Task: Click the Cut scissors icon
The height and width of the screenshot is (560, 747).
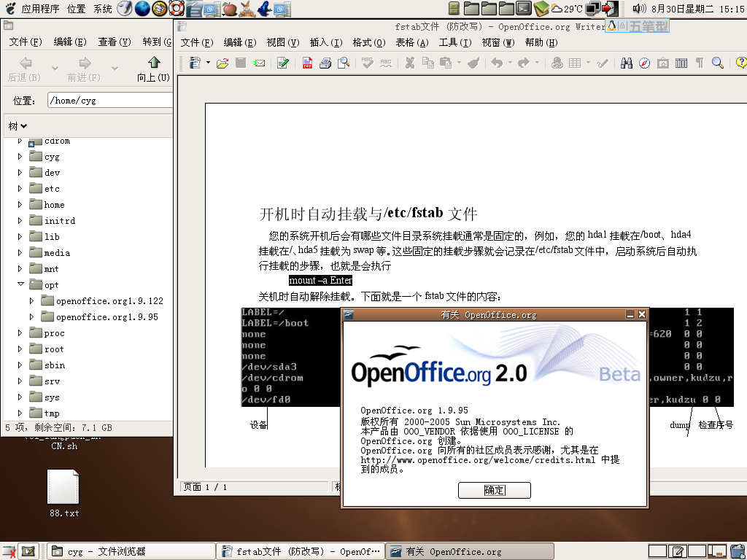Action: (410, 63)
